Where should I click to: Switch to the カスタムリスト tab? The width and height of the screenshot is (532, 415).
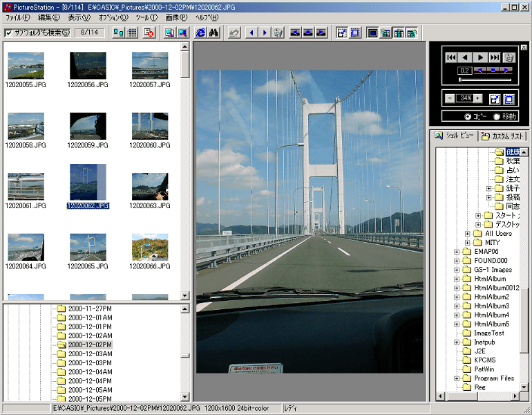[502, 136]
